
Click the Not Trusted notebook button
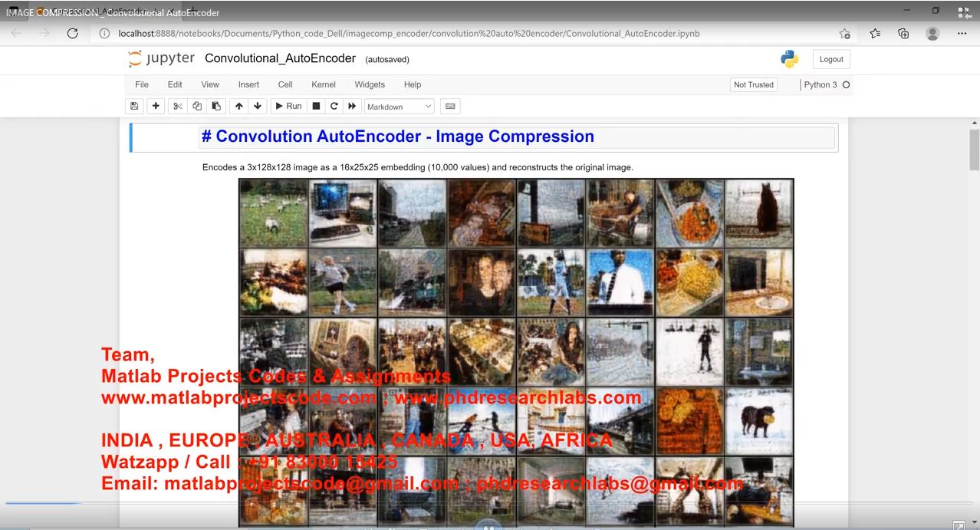pos(753,84)
